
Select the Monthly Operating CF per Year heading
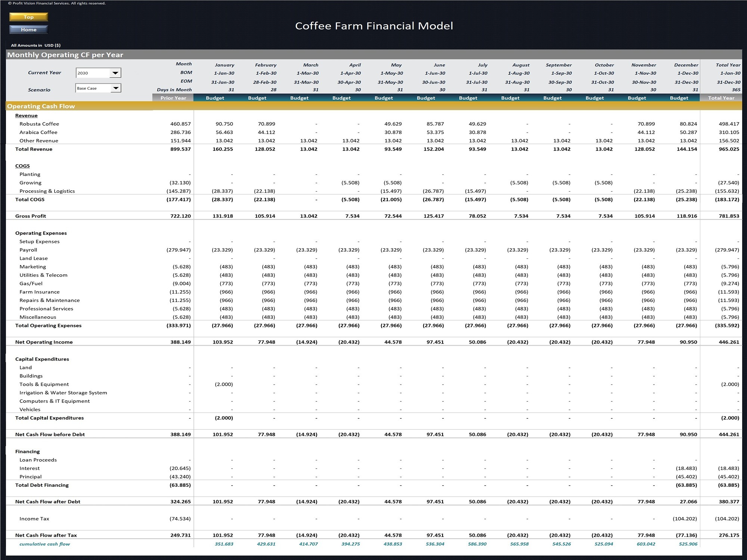pos(65,55)
